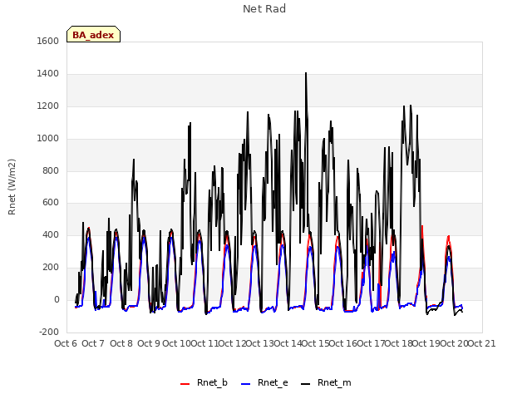Click the -200 y-axis tick label

[x=49, y=332]
